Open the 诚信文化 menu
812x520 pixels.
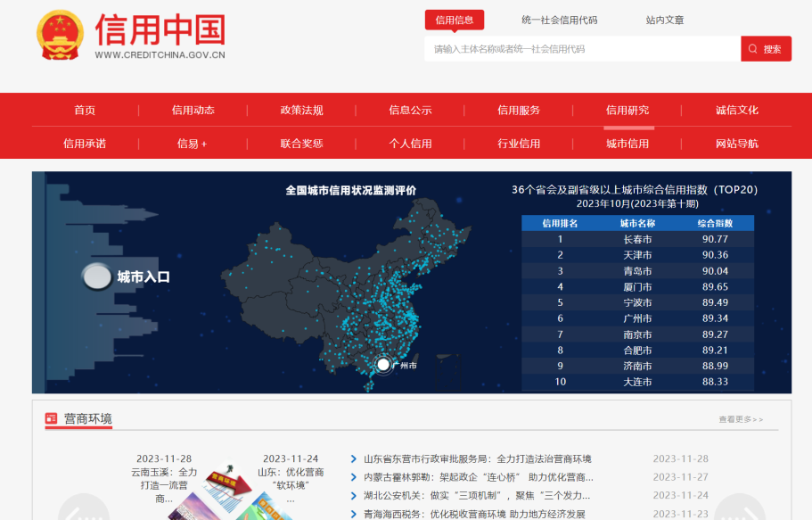(x=737, y=110)
